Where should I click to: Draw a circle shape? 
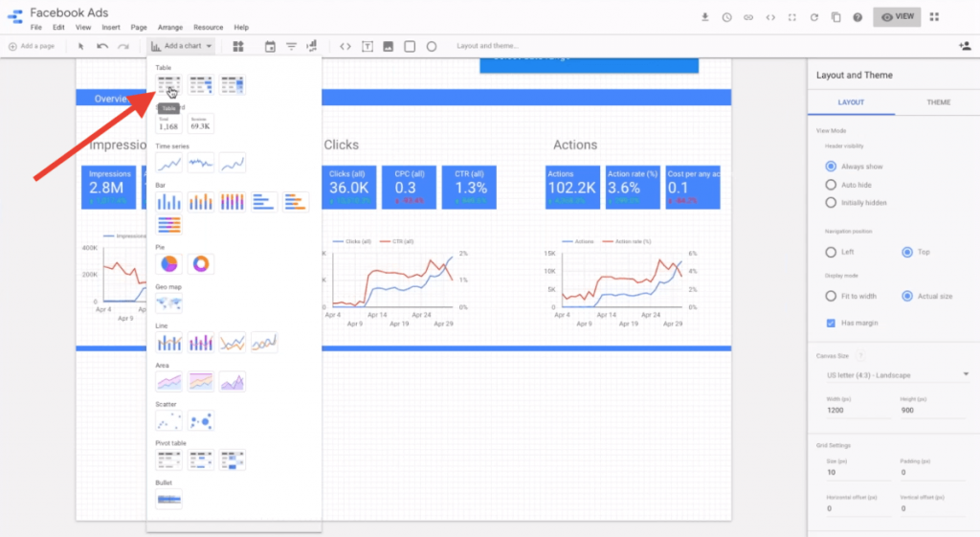pos(432,46)
